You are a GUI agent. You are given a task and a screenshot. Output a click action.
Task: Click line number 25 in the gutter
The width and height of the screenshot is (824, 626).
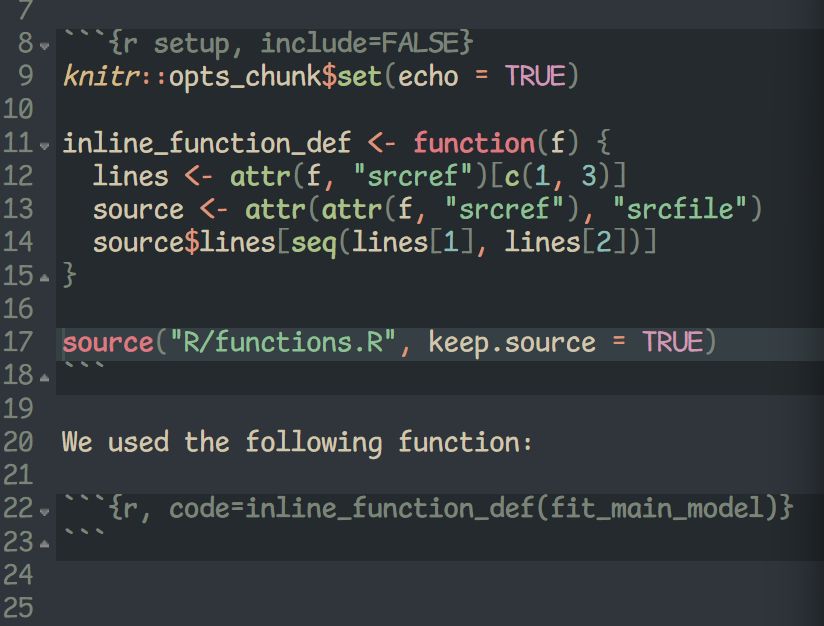(18, 608)
